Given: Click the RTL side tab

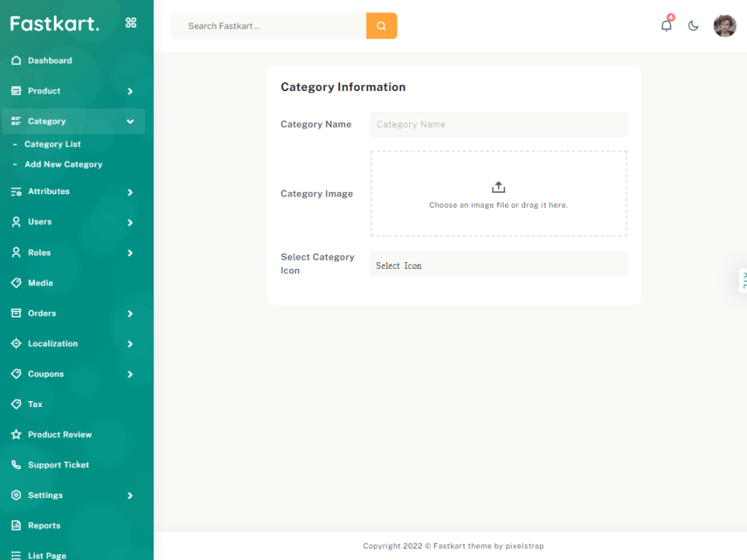Looking at the screenshot, I should tap(744, 281).
